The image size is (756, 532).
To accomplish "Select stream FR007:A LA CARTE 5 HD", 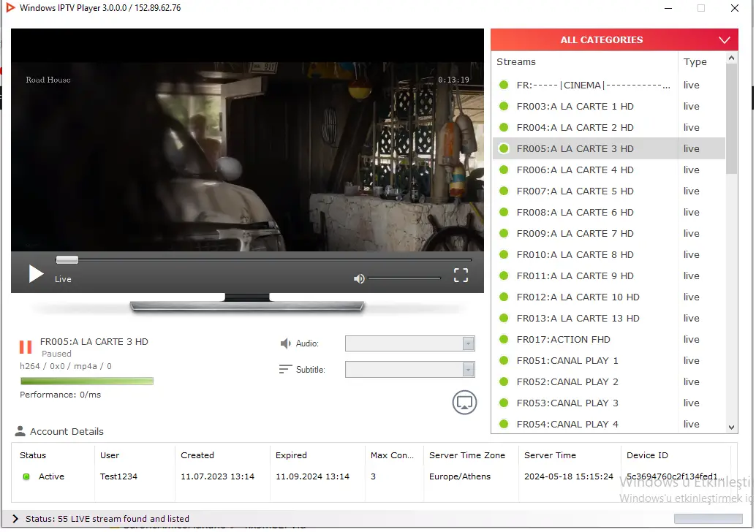I will [x=610, y=191].
